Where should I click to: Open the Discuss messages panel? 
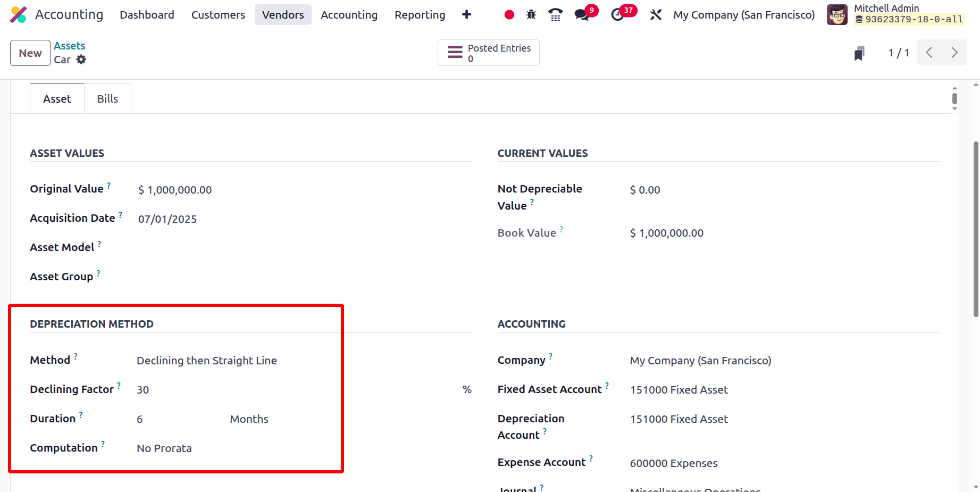click(x=580, y=14)
